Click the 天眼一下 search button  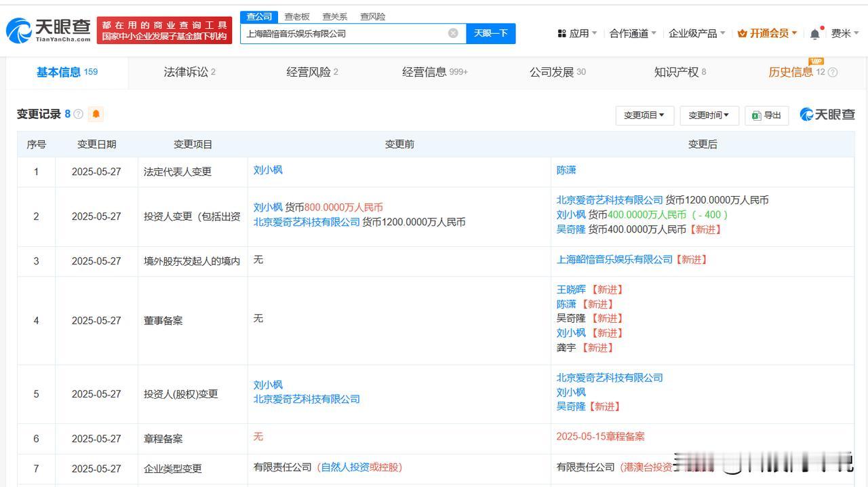(x=490, y=33)
